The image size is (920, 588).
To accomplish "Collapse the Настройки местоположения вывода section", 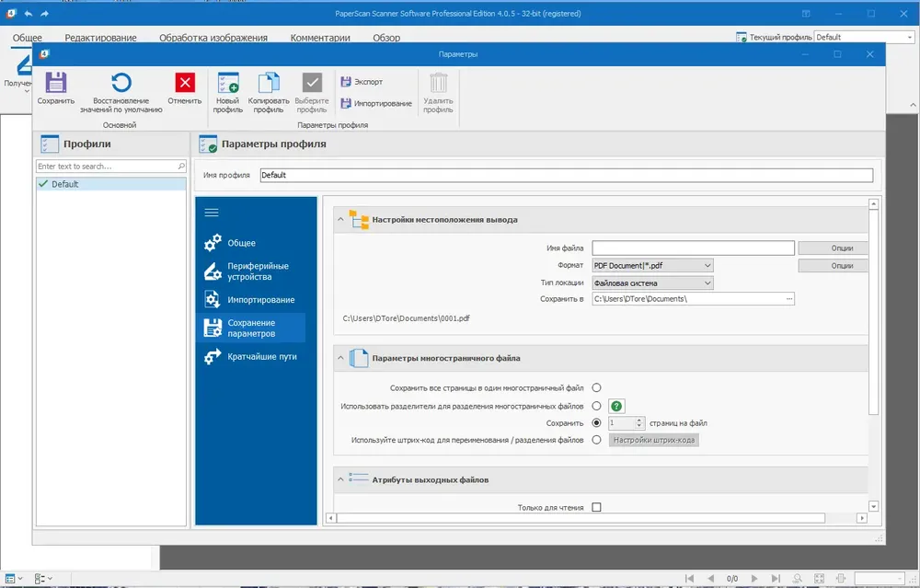I will pyautogui.click(x=340, y=220).
